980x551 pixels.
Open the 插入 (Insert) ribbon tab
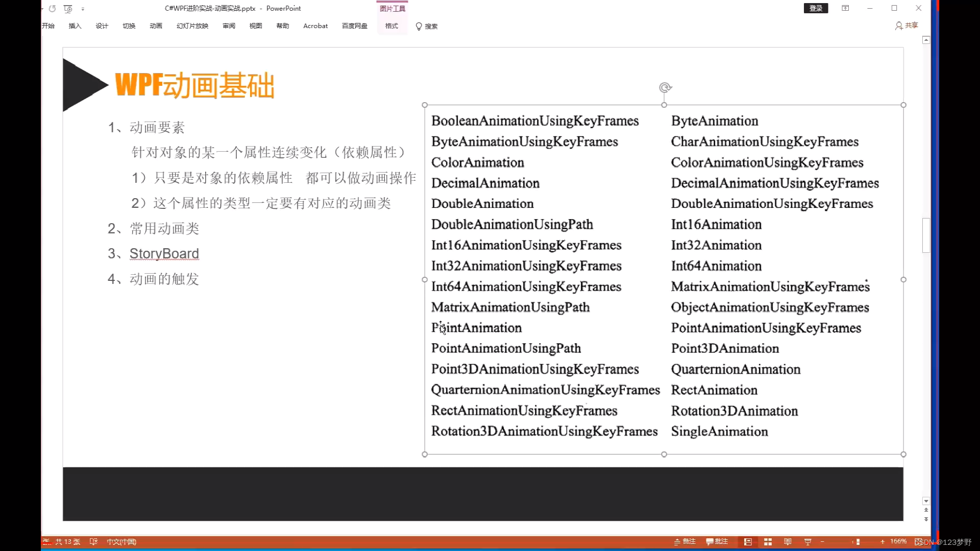75,26
